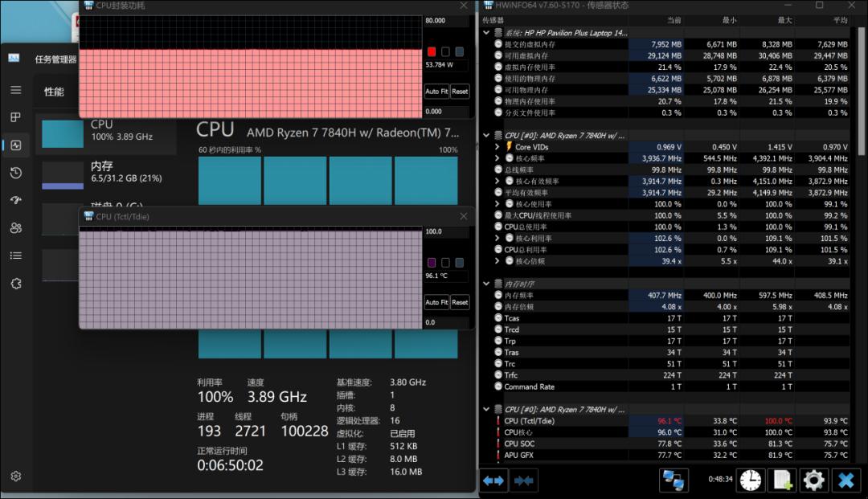Click Reset in the CPU Tctl/Tdie graph
Viewport: 868px width, 499px height.
(460, 302)
